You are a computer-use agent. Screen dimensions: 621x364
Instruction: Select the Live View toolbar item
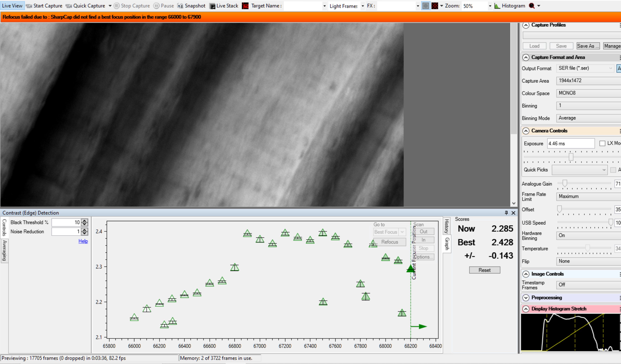12,6
